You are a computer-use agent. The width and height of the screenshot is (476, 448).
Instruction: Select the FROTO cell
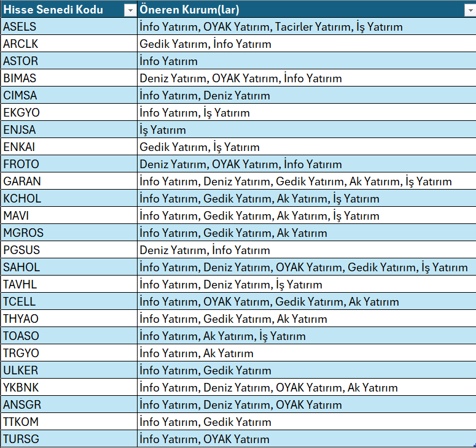click(69, 163)
